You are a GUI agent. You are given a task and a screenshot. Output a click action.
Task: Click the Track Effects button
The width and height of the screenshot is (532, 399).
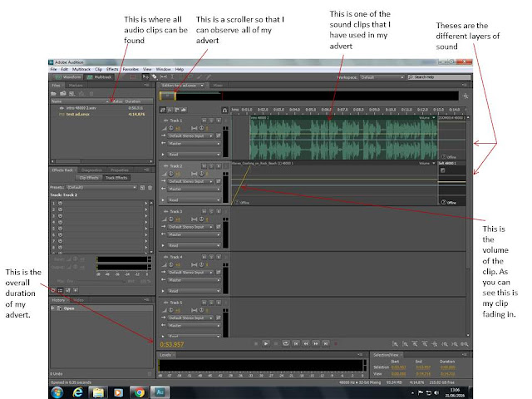click(x=116, y=177)
